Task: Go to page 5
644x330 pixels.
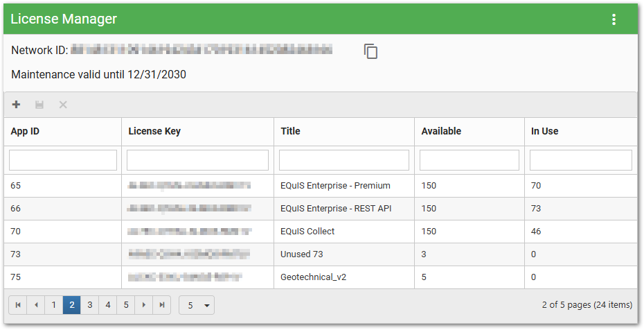Action: [126, 305]
